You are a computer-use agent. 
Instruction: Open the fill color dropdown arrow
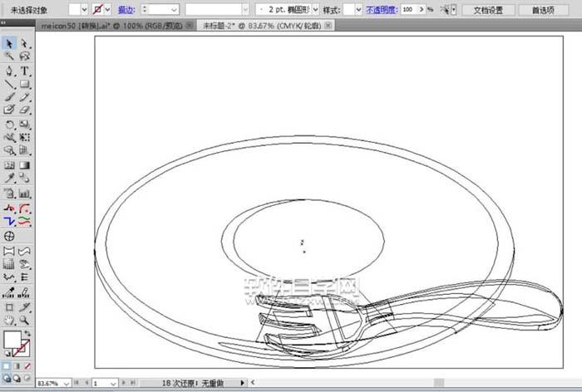coord(84,10)
